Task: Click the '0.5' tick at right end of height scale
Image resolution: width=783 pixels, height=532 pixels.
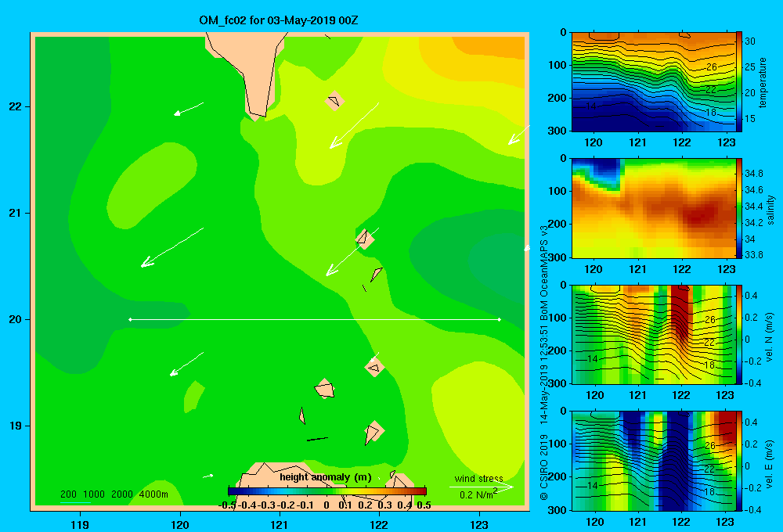Action: [424, 505]
